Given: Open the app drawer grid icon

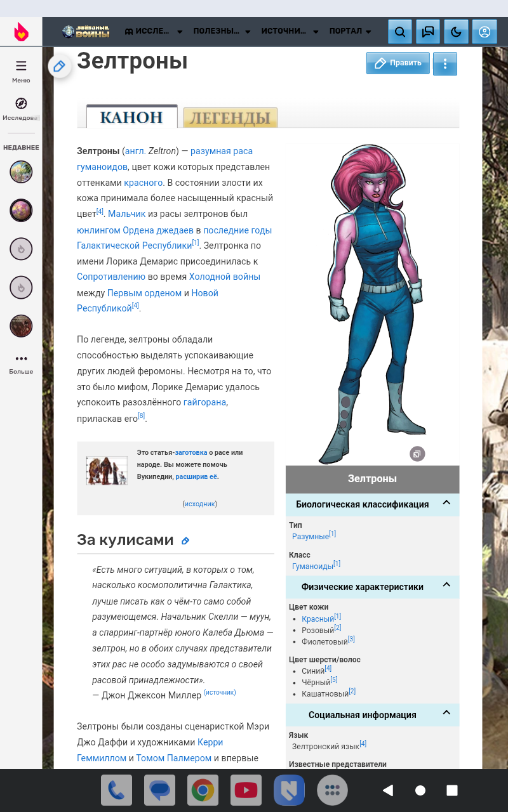Looking at the screenshot, I should coord(332,790).
